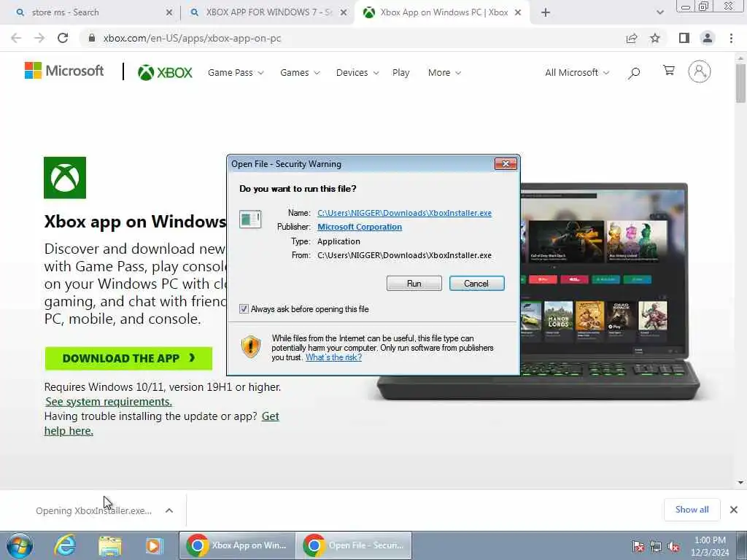Switch to Open File - Security taskbar button
This screenshot has height=560, width=747.
click(354, 545)
